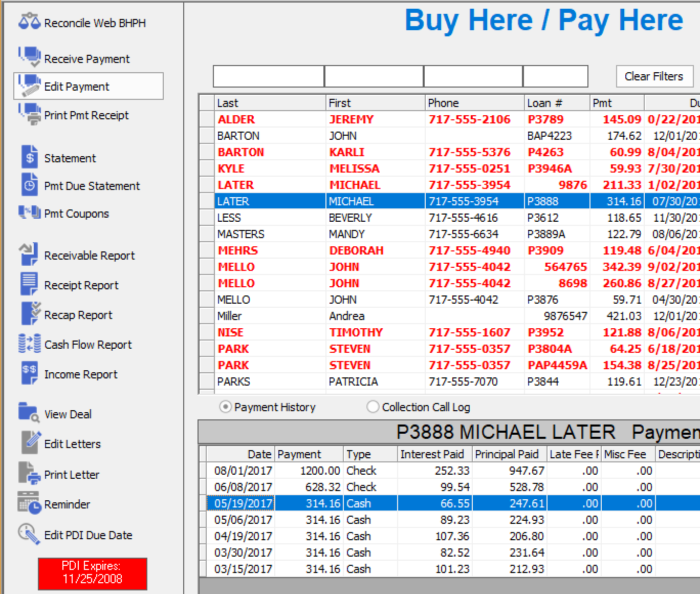700x594 pixels.
Task: Open Pmt Due Statement
Action: coord(91,186)
